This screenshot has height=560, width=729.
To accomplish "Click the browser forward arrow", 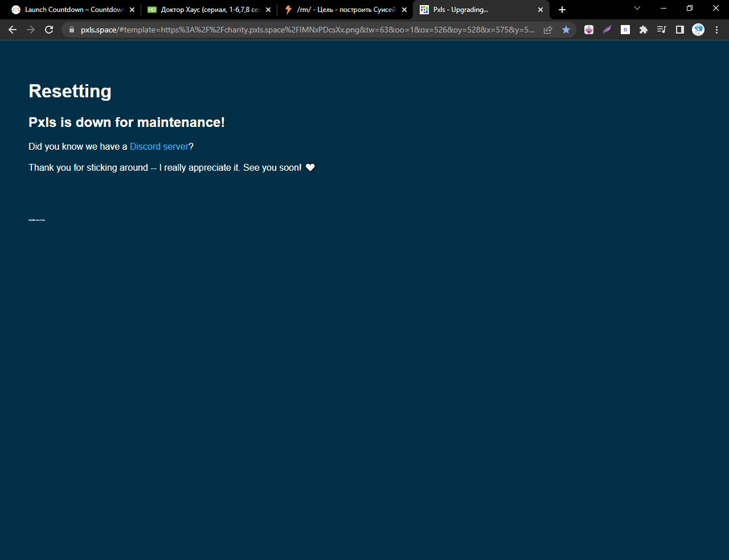I will point(31,30).
